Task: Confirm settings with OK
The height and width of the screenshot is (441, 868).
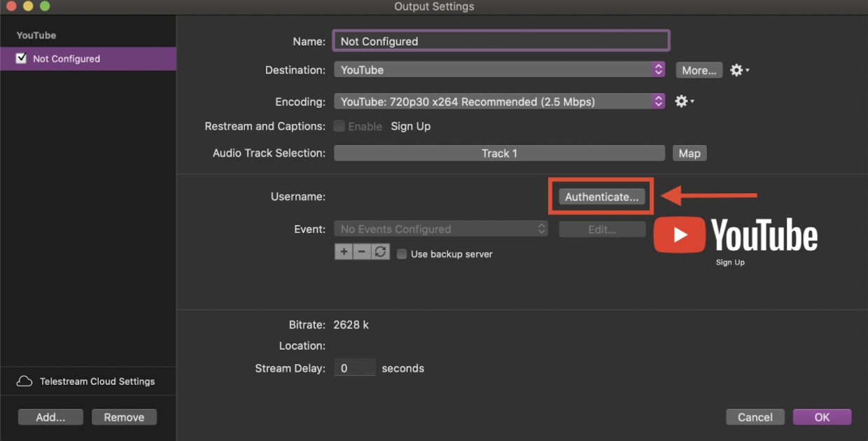Action: (822, 417)
